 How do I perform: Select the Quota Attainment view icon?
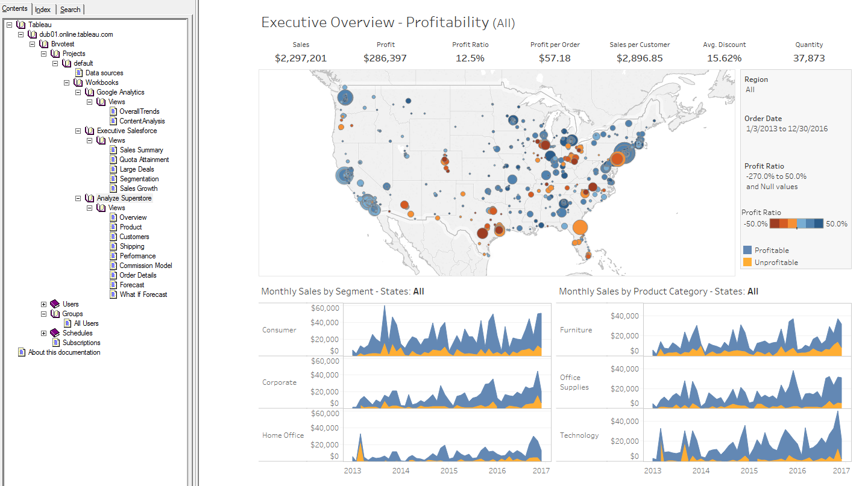113,159
